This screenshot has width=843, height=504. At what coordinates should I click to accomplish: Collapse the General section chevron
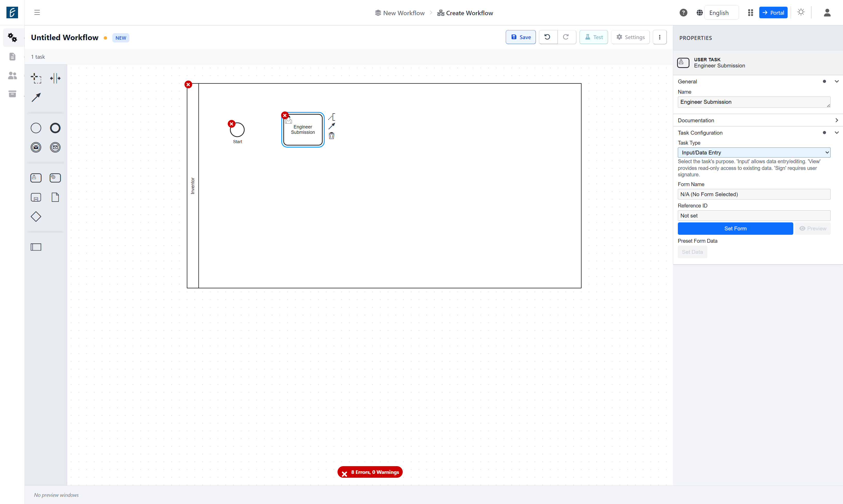coord(837,82)
